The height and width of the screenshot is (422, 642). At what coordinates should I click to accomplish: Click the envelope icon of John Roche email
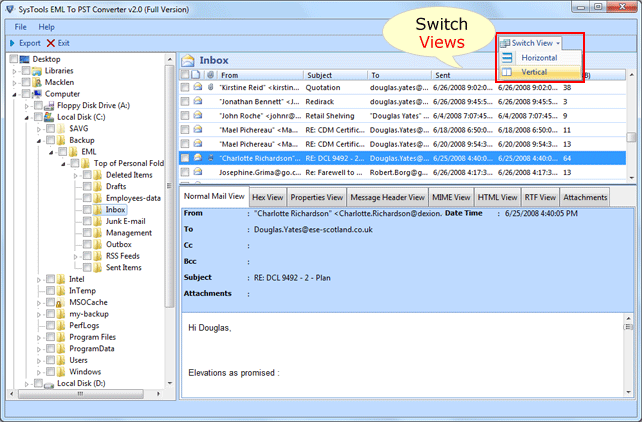pos(198,115)
